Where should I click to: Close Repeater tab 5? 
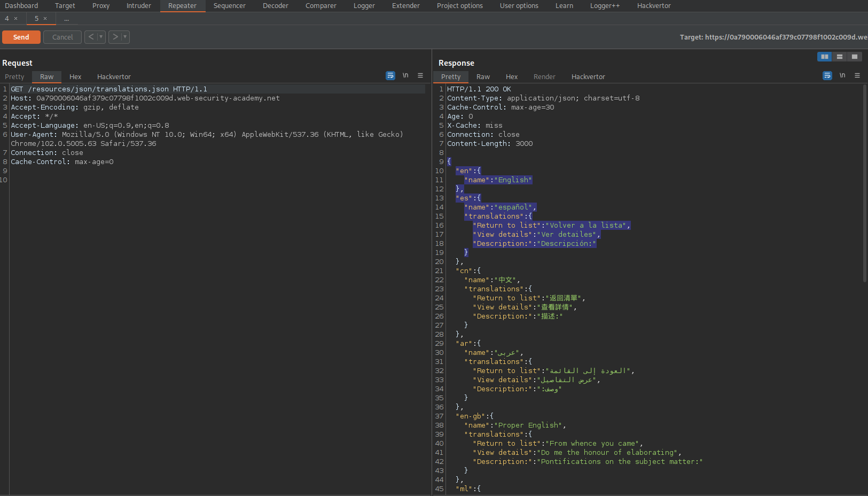pos(45,19)
